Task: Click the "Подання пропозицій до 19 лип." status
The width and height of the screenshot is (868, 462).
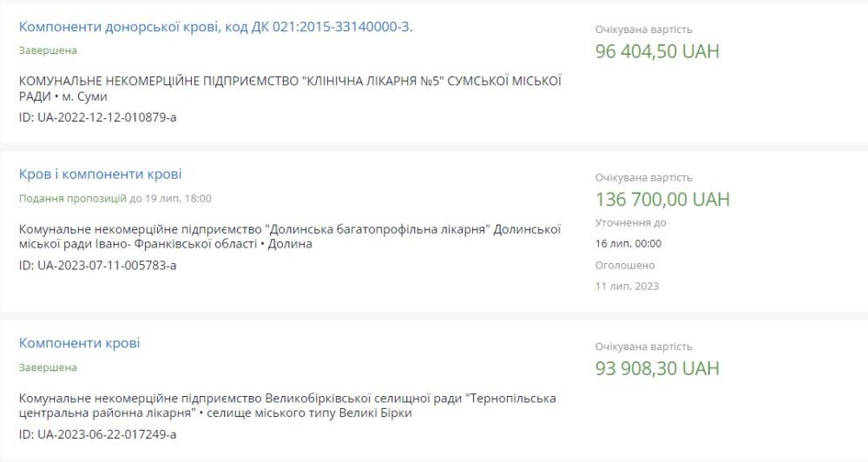Action: tap(115, 198)
